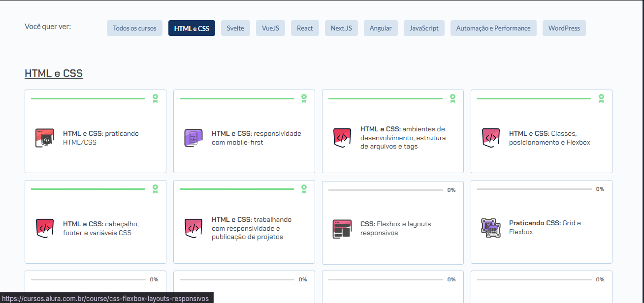
Task: Open trabalhando com responsividade e publicação course title
Action: point(252,228)
